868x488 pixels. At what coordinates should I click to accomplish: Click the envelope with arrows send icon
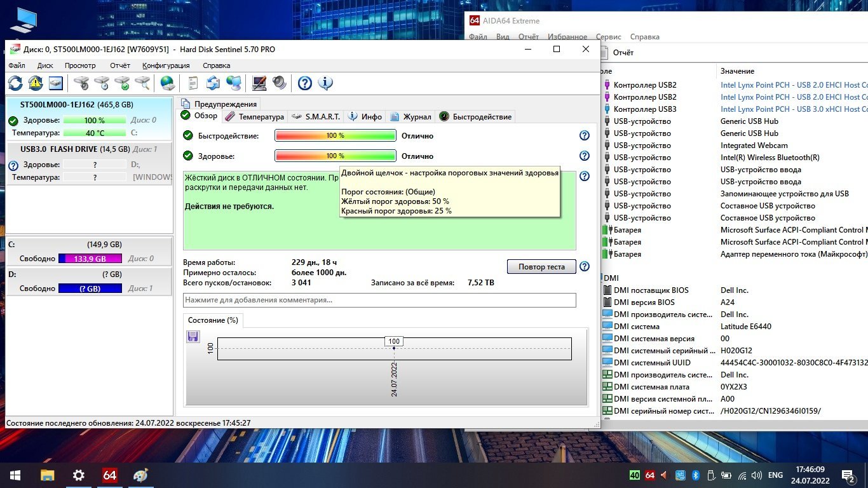pos(214,83)
